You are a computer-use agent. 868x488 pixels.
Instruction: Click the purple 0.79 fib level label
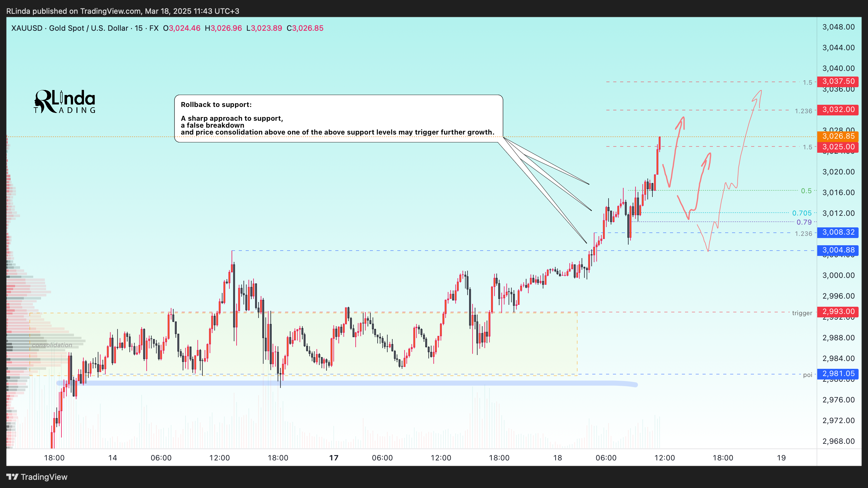[x=804, y=222]
